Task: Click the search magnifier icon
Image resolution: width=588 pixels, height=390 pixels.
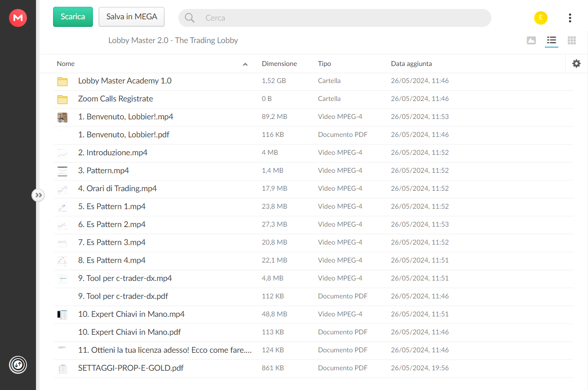Action: 190,18
